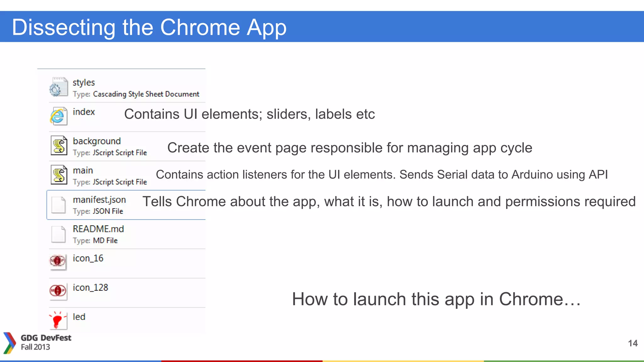The height and width of the screenshot is (362, 644).
Task: Select the 'background' file name
Action: pyautogui.click(x=97, y=141)
